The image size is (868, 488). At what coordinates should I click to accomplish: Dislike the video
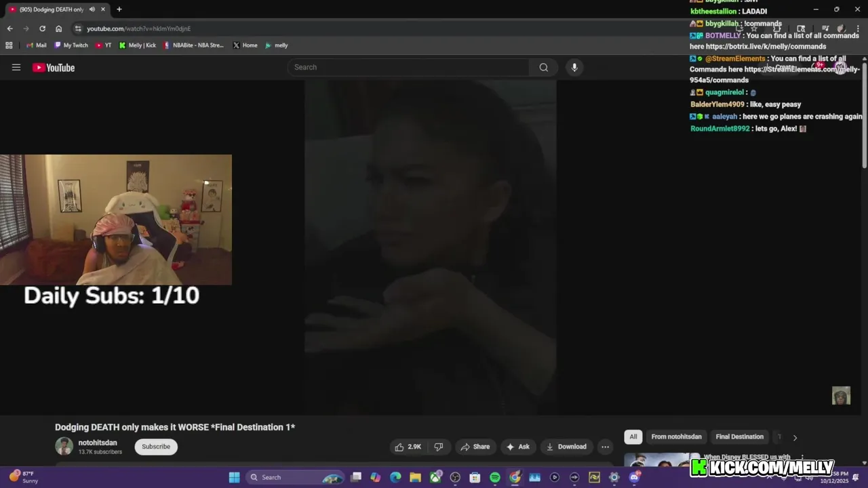click(x=439, y=447)
